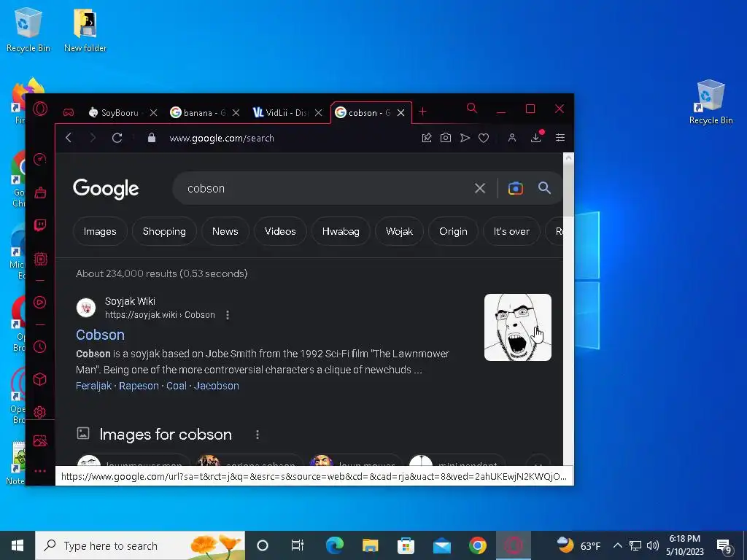Switch to the banana Google tab

point(198,113)
